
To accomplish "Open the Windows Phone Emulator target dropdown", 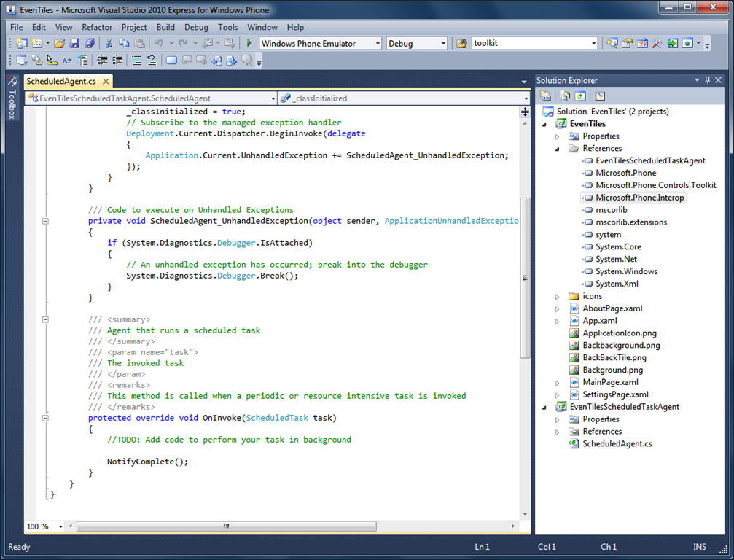I will click(x=378, y=44).
